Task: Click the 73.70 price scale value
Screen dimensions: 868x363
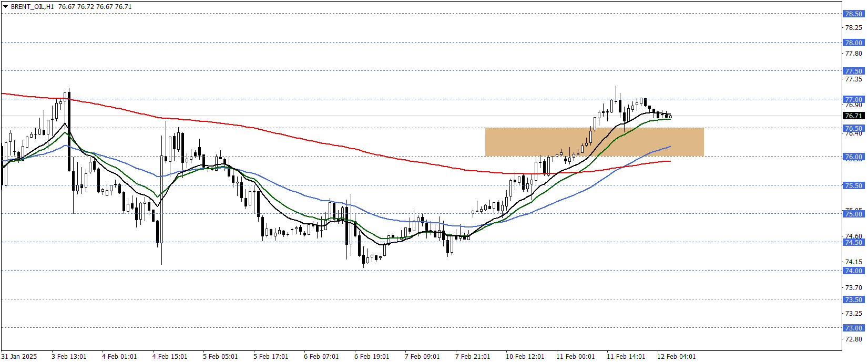Action: click(853, 287)
